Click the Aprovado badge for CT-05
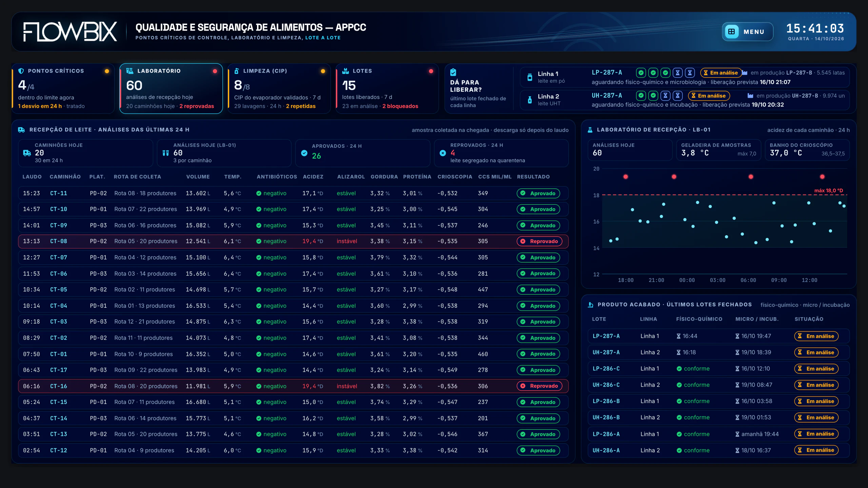868x488 pixels. pyautogui.click(x=538, y=290)
